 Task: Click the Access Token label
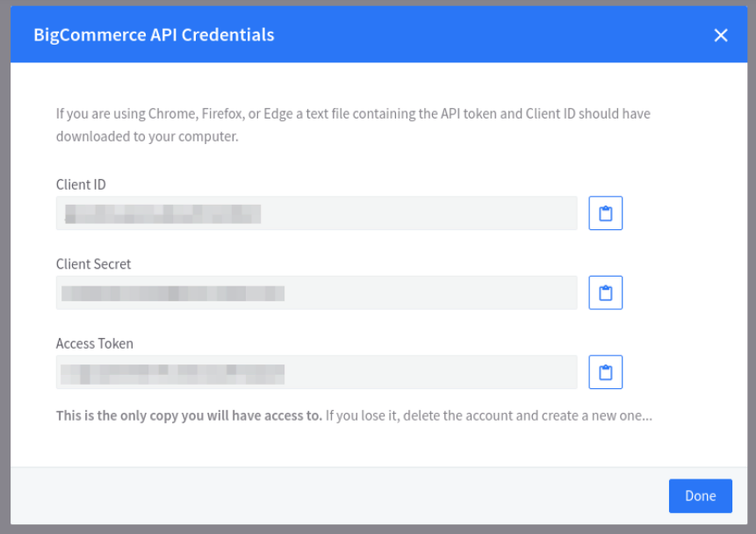pyautogui.click(x=94, y=343)
